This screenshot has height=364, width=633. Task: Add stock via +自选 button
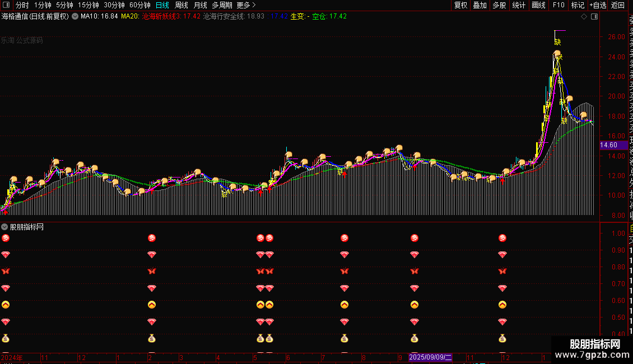pyautogui.click(x=598, y=5)
